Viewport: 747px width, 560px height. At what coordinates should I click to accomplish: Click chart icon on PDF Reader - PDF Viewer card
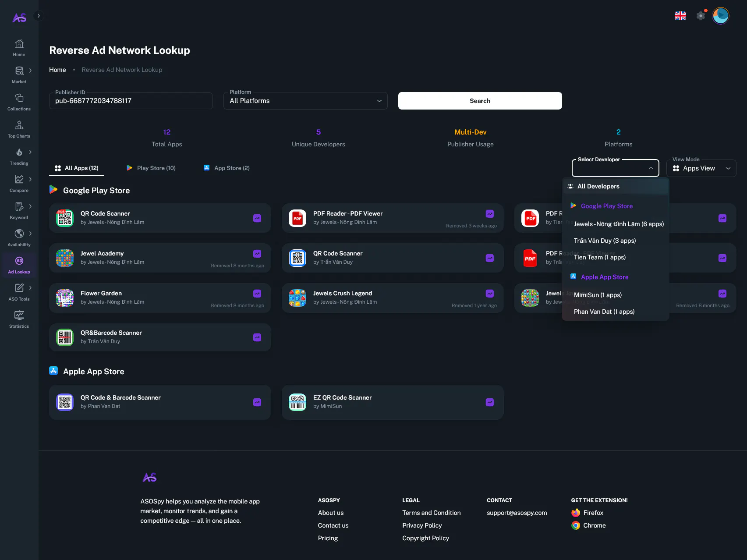pyautogui.click(x=490, y=214)
